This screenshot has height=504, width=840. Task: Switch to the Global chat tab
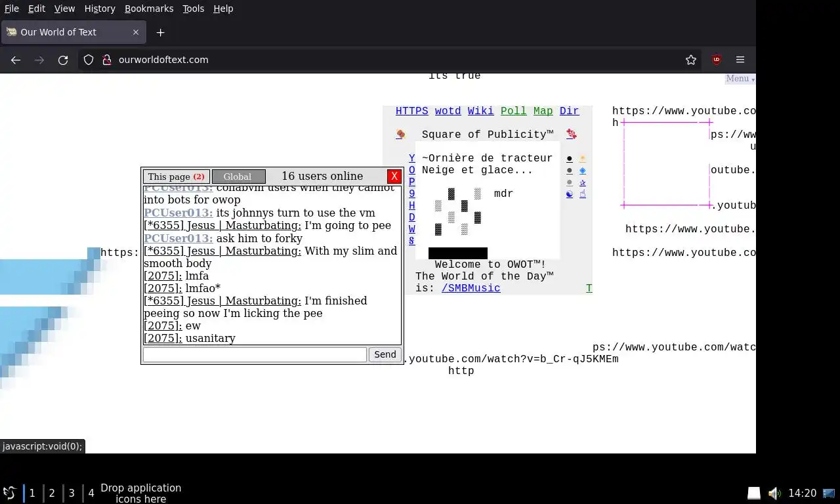(238, 177)
